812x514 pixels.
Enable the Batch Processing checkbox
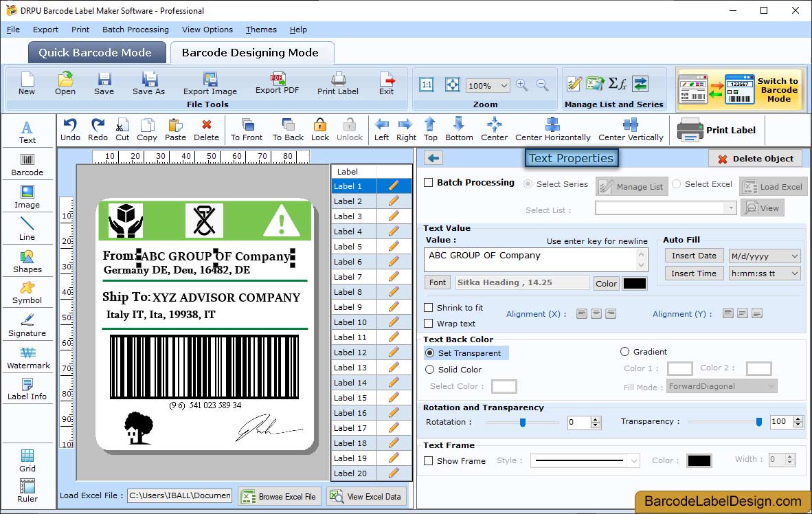(x=428, y=182)
